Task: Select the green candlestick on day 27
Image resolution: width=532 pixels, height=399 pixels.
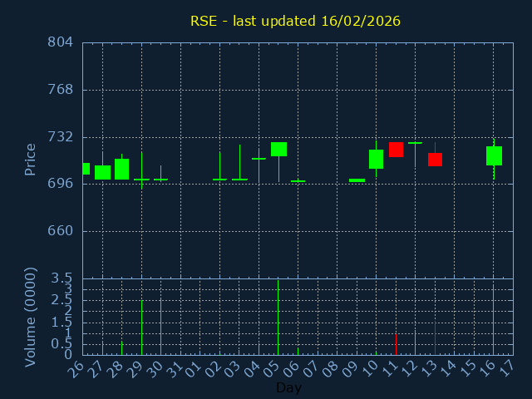Action: pos(102,172)
